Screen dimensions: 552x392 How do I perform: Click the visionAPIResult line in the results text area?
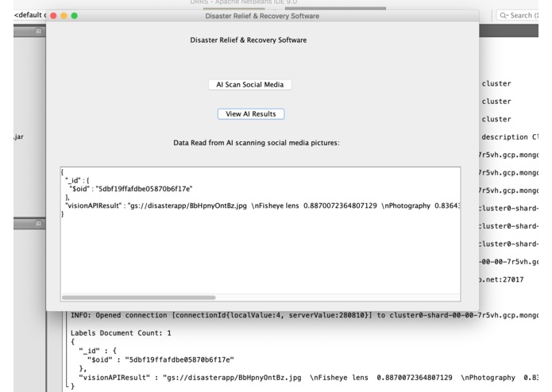coord(262,206)
